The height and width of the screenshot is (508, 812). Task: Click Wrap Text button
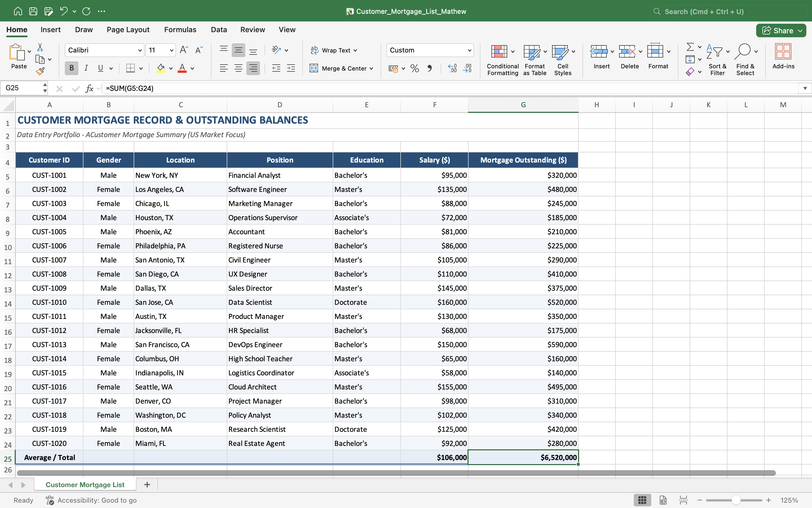[334, 51]
